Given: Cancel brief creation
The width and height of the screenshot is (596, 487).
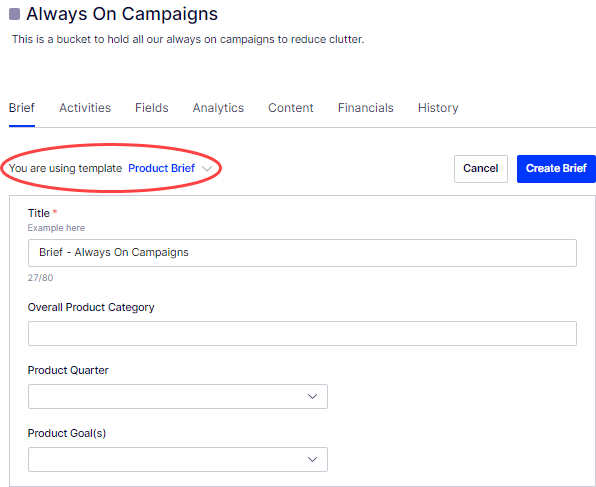Looking at the screenshot, I should 480,168.
